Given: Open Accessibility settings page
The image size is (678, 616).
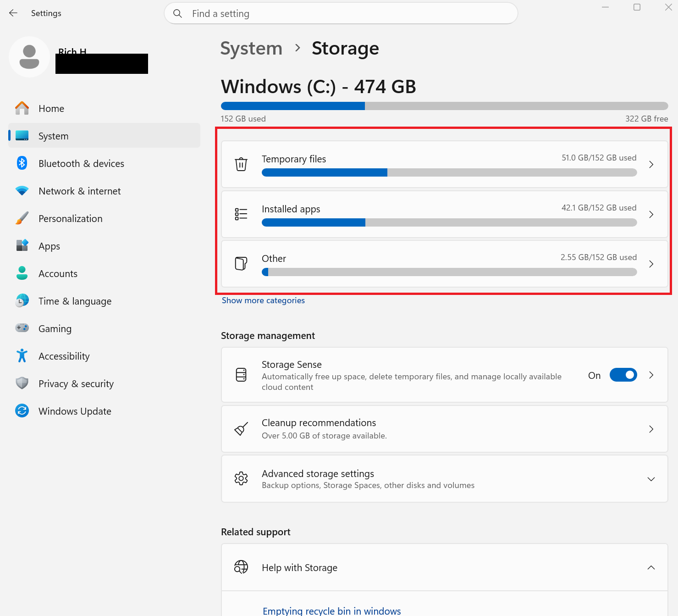Looking at the screenshot, I should coord(104,356).
